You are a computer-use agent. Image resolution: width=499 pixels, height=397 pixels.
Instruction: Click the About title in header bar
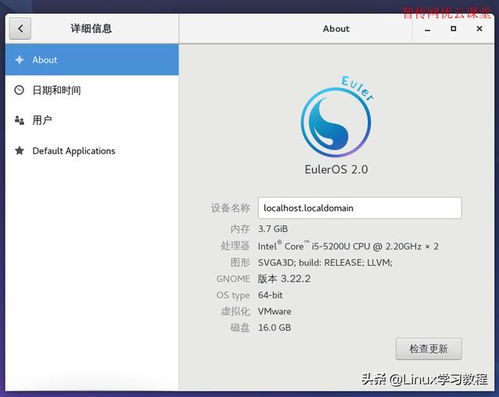coord(336,29)
